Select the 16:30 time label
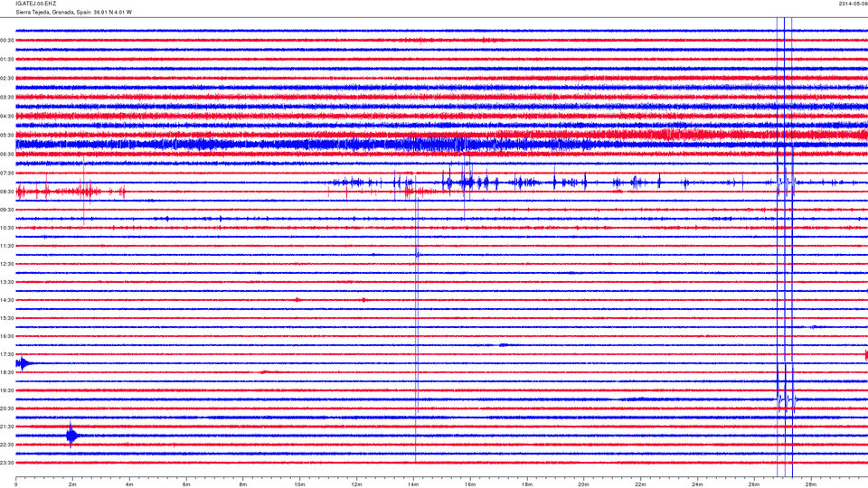This screenshot has height=488, width=868. pos(6,336)
